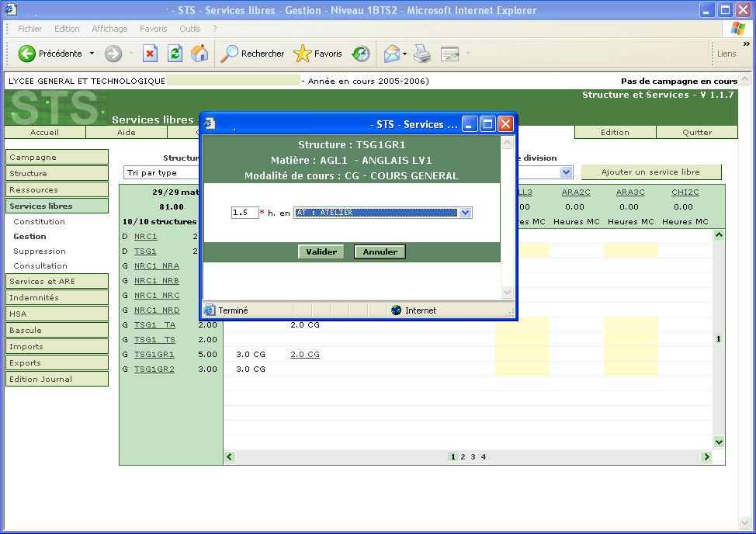The image size is (756, 534).
Task: Open Edition Journal sidebar section
Action: pyautogui.click(x=57, y=380)
